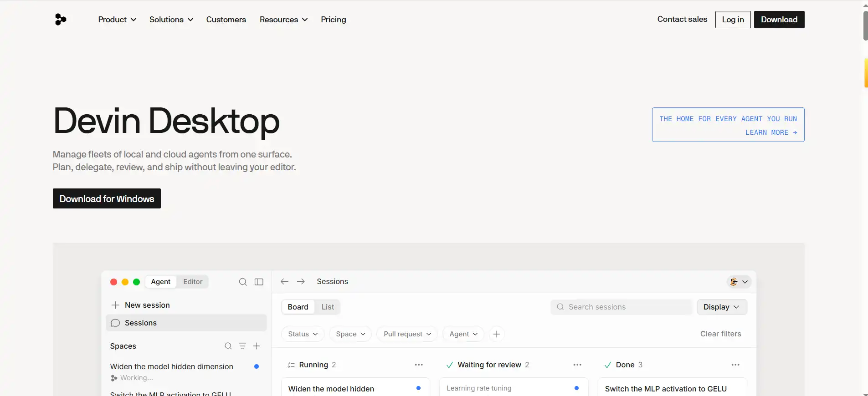Open the Product dropdown menu
This screenshot has width=868, height=396.
click(x=117, y=20)
